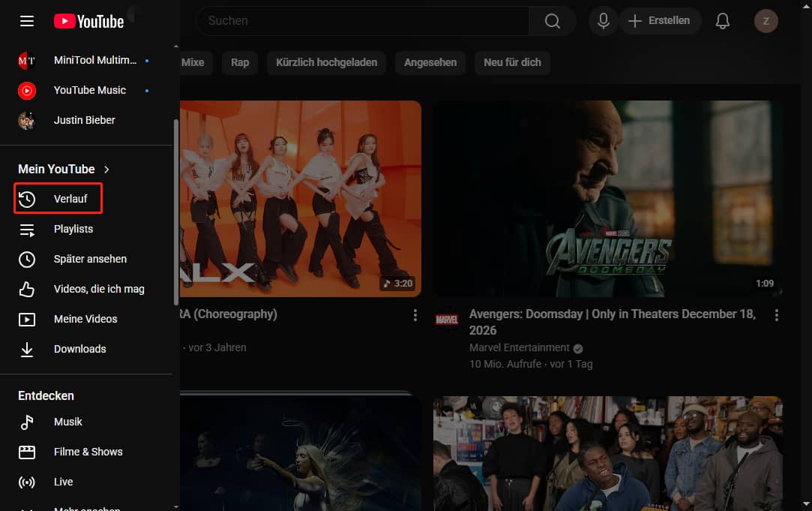The image size is (812, 511).
Task: Open the Musik discovery section
Action: [x=67, y=421]
